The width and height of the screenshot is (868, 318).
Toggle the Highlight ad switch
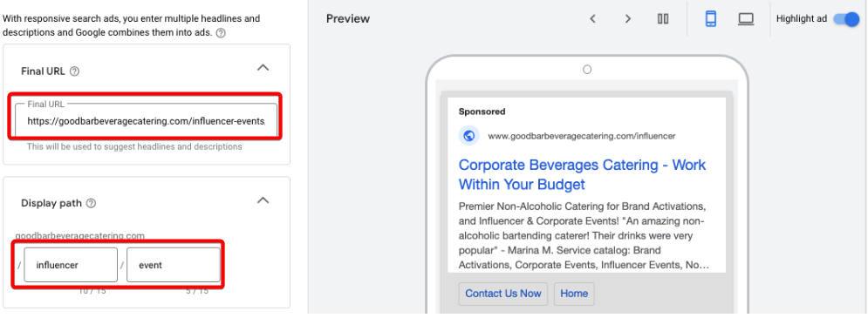[x=846, y=19]
